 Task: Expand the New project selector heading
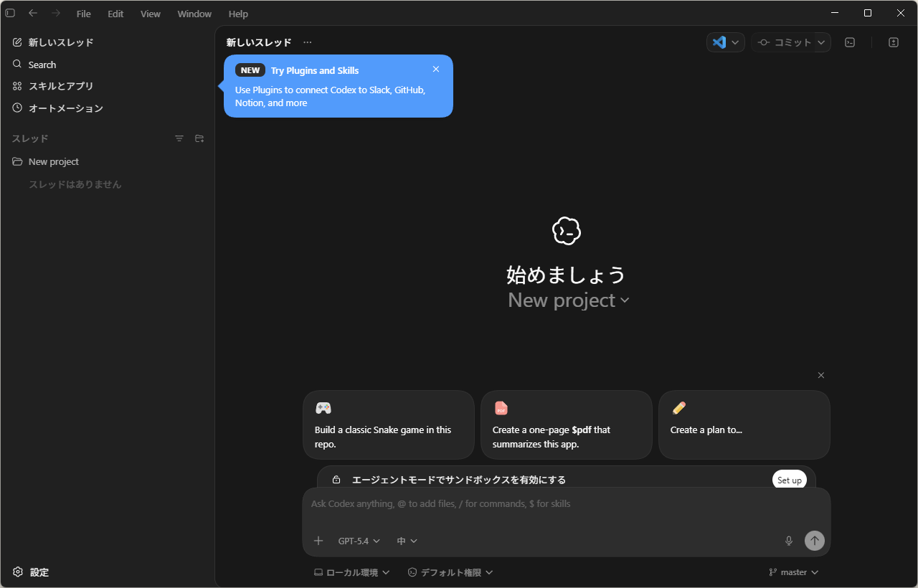click(x=568, y=300)
